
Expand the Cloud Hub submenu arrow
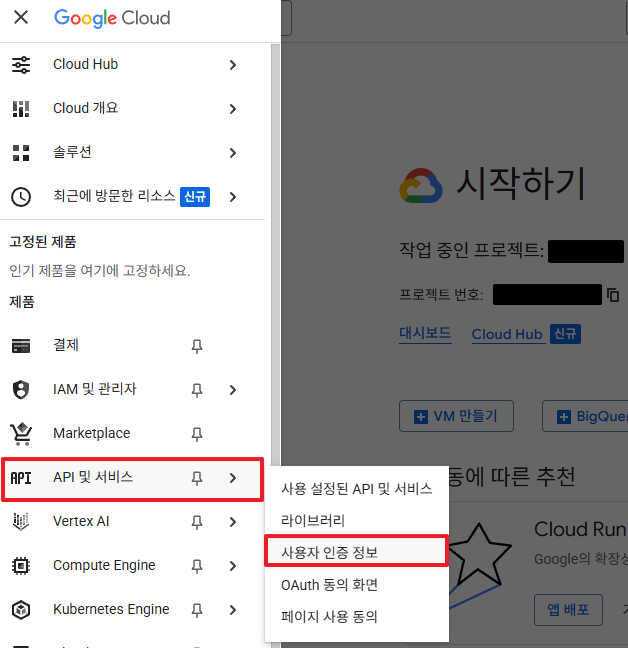[233, 65]
